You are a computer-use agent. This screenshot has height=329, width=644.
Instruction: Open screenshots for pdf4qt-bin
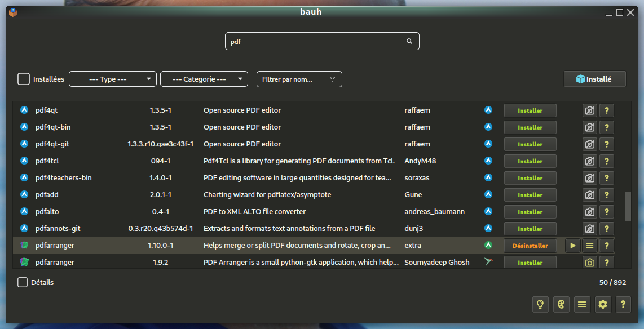coord(590,127)
